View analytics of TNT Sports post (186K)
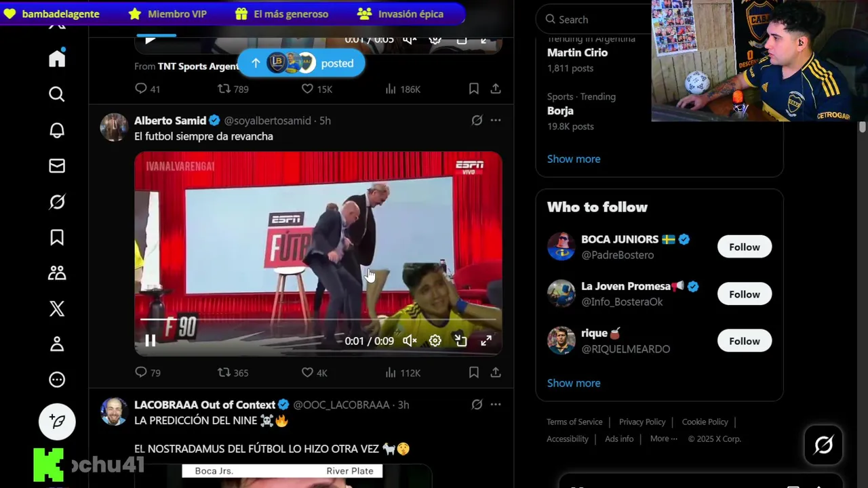Viewport: 868px width, 488px height. 403,89
